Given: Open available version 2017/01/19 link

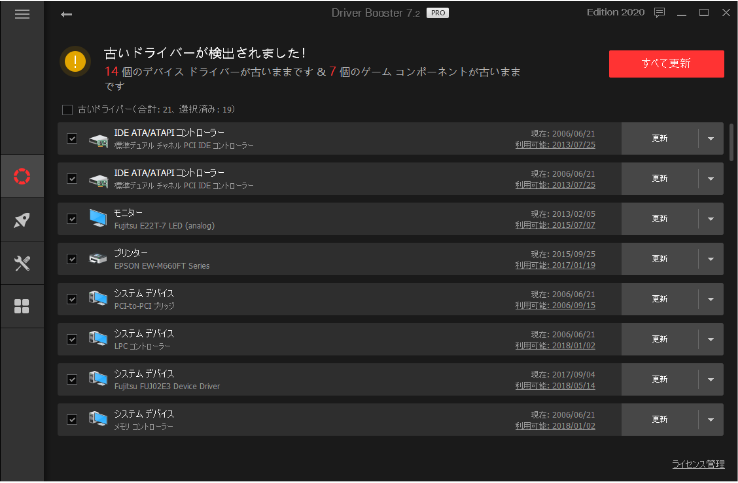Looking at the screenshot, I should click(555, 266).
